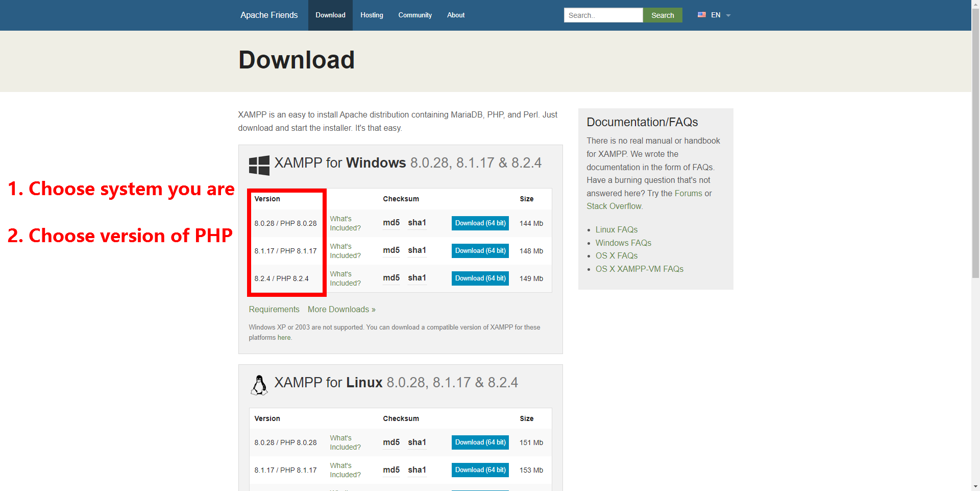Open Windows FAQs
The image size is (980, 491).
point(623,243)
